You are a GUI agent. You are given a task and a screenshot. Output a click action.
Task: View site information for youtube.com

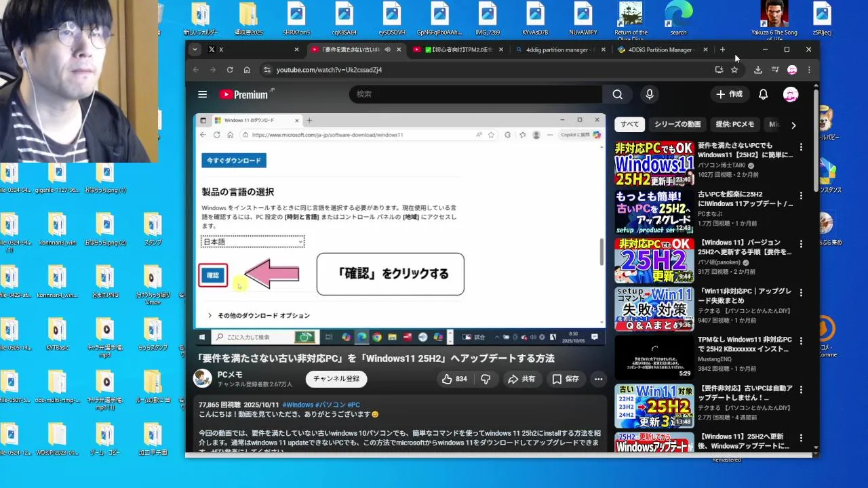[267, 70]
